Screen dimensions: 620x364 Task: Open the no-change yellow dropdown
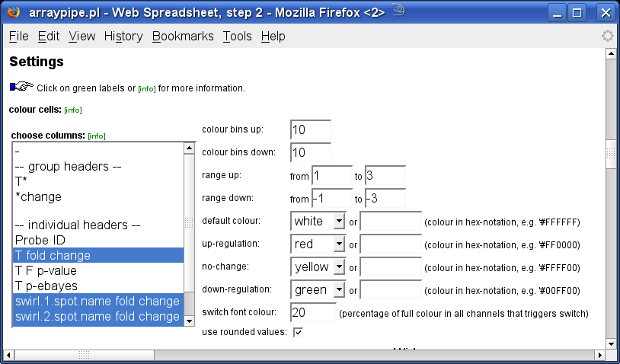[318, 267]
